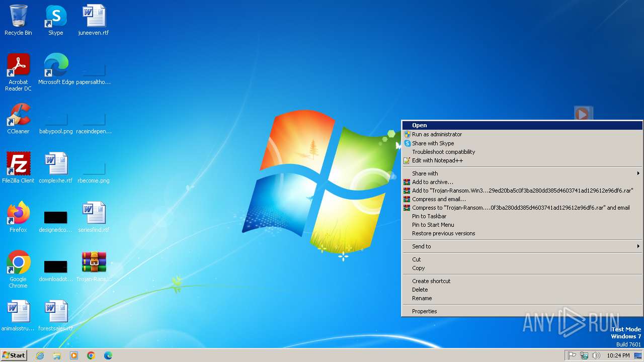Launch Windows Media Player from taskbar
The image size is (644, 362).
[x=74, y=355]
